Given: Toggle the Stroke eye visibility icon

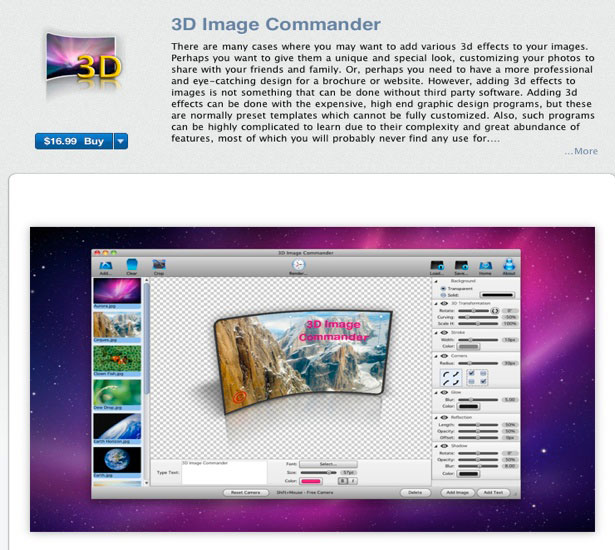Looking at the screenshot, I should pos(444,333).
